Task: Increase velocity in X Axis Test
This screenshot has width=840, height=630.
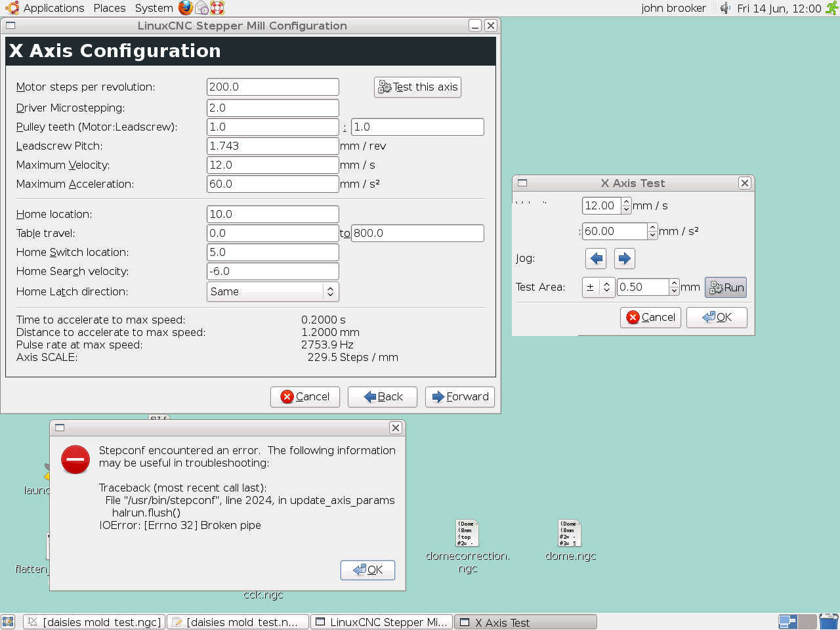Action: point(626,201)
